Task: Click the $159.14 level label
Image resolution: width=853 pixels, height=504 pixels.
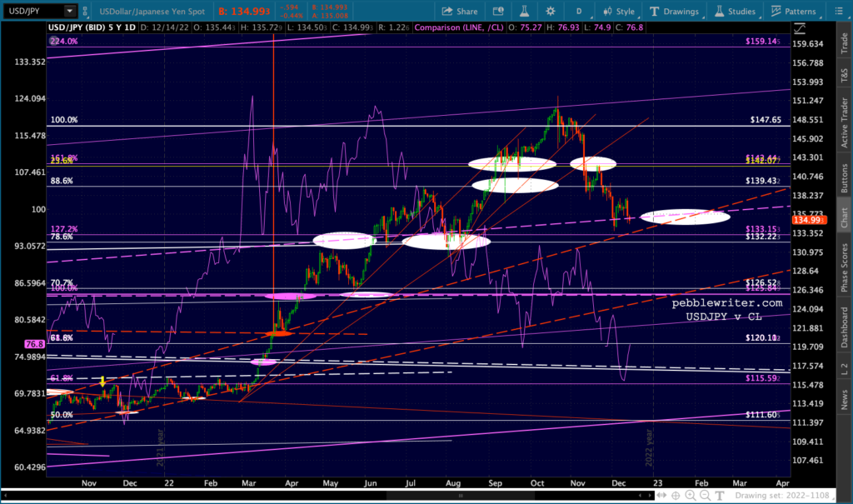Action: click(x=763, y=42)
